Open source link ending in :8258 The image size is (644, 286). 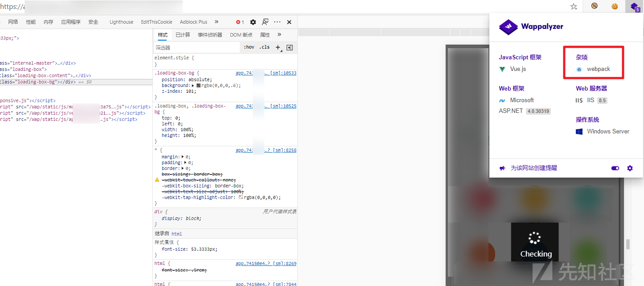coord(266,151)
